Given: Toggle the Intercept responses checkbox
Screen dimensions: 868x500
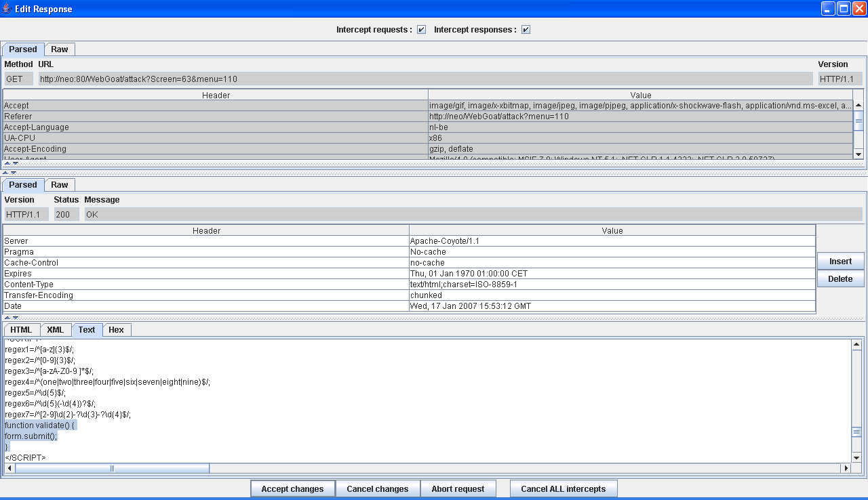Looking at the screenshot, I should pyautogui.click(x=526, y=30).
